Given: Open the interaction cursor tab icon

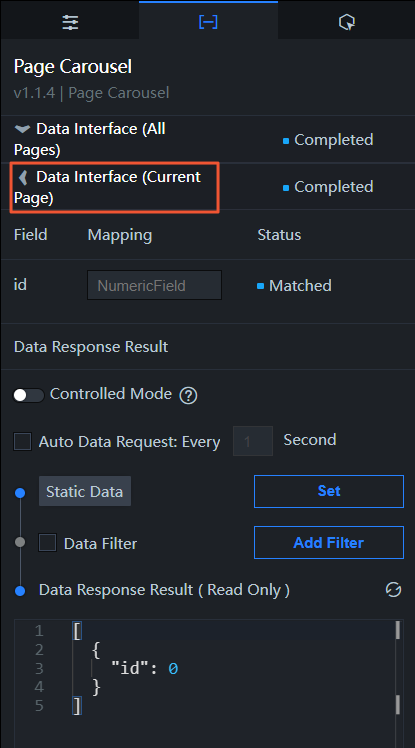Looking at the screenshot, I should tap(346, 22).
